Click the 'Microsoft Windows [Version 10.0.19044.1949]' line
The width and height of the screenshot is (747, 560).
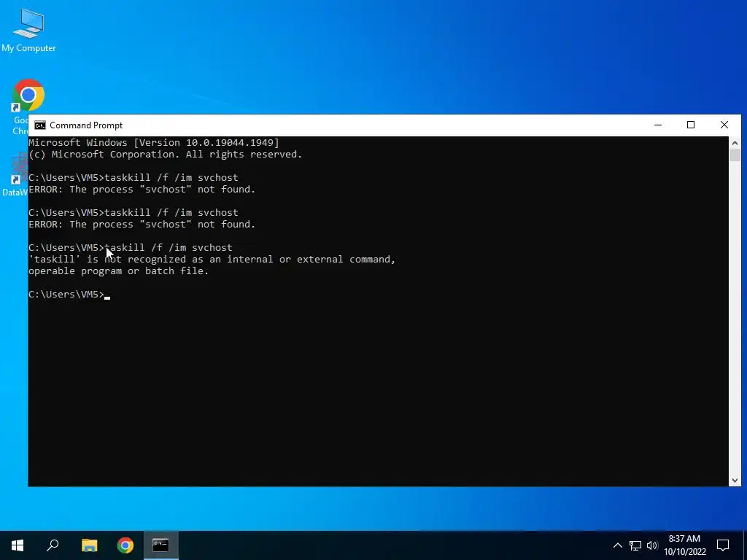pyautogui.click(x=154, y=142)
